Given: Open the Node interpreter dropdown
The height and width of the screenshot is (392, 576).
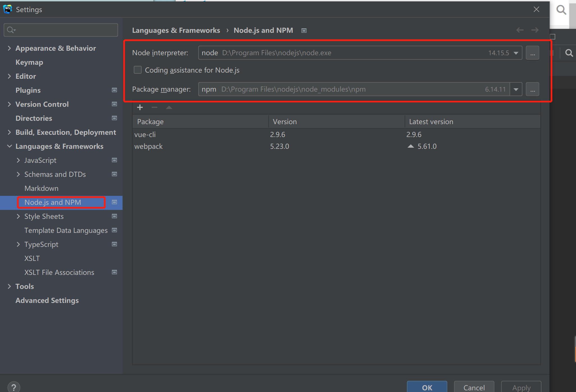Looking at the screenshot, I should [516, 53].
